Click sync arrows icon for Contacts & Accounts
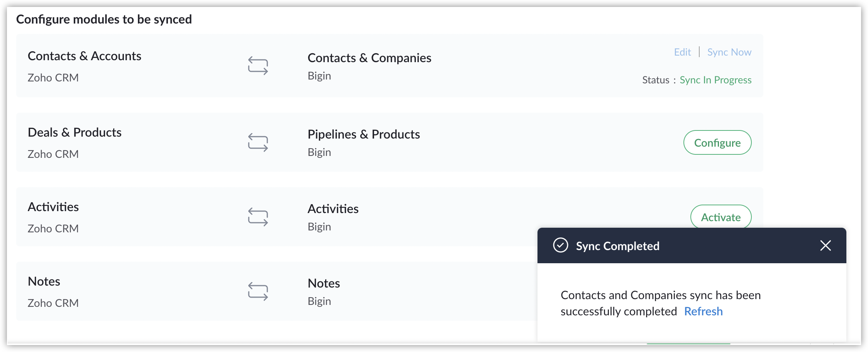This screenshot has width=868, height=352. coord(258,66)
